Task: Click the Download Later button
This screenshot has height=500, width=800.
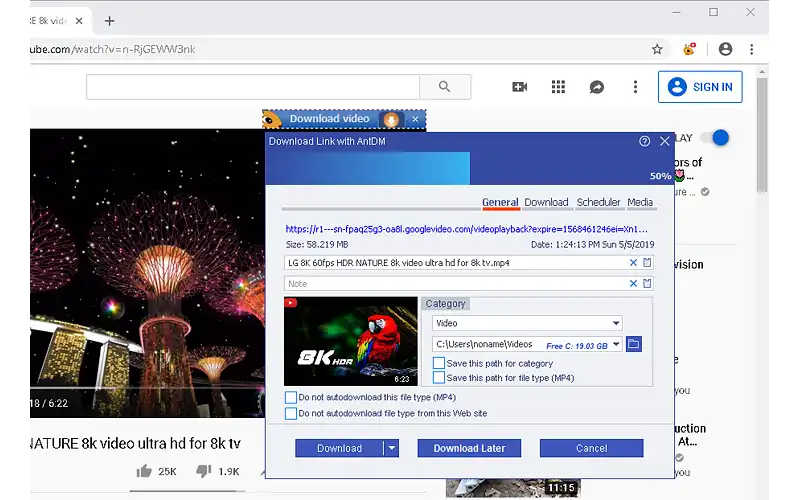Action: pos(469,448)
